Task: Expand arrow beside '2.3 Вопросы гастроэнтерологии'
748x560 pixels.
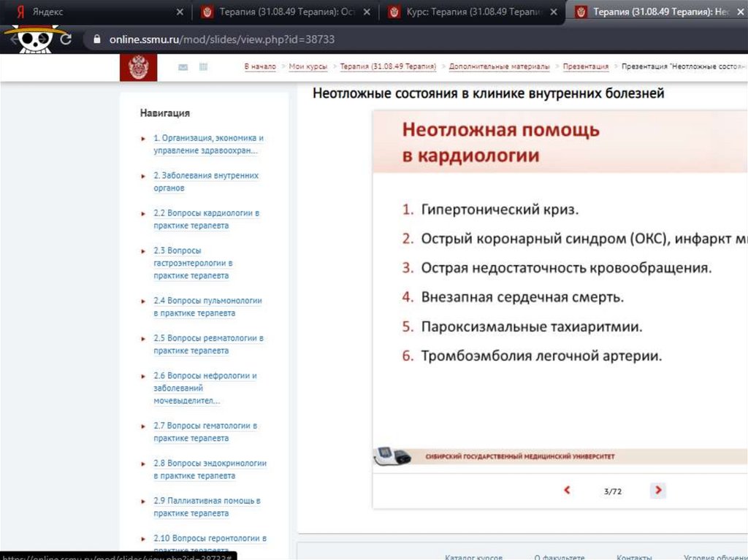Action: coord(143,251)
